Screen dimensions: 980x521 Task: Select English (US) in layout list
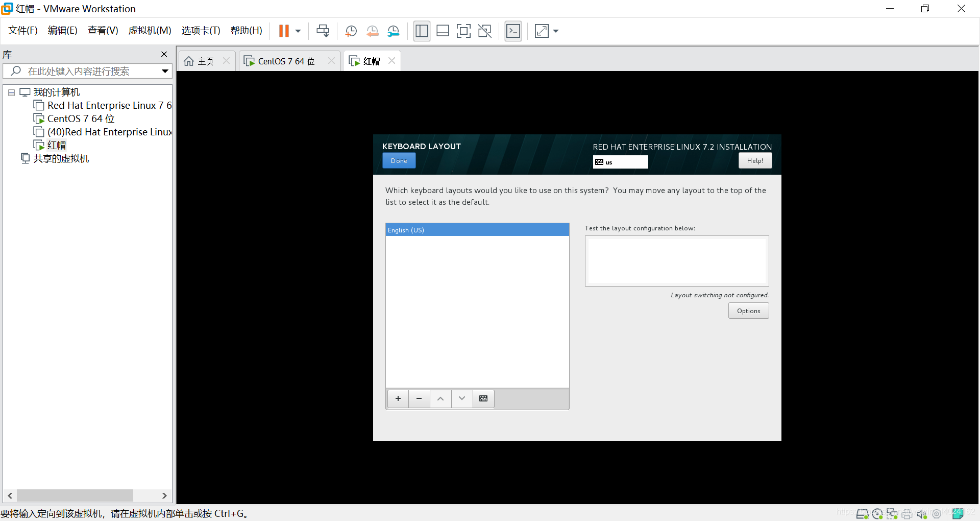click(477, 230)
